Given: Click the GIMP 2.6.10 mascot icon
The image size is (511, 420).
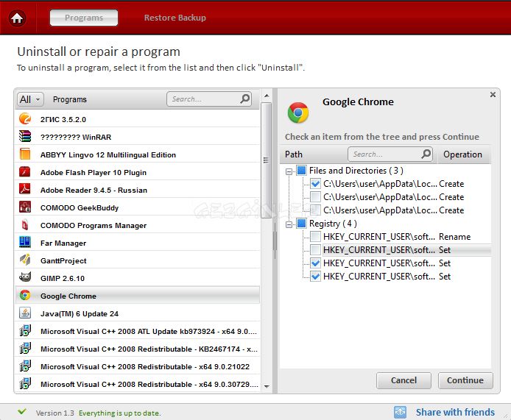Looking at the screenshot, I should [x=25, y=277].
